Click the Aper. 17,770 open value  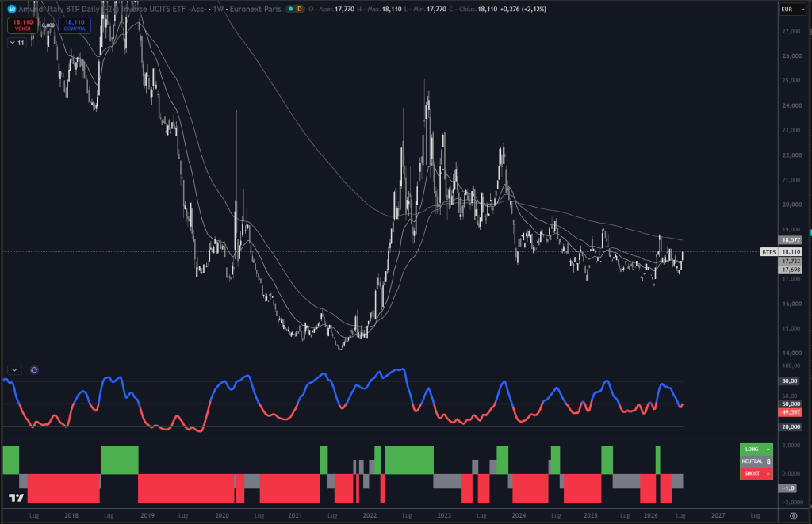(336, 9)
